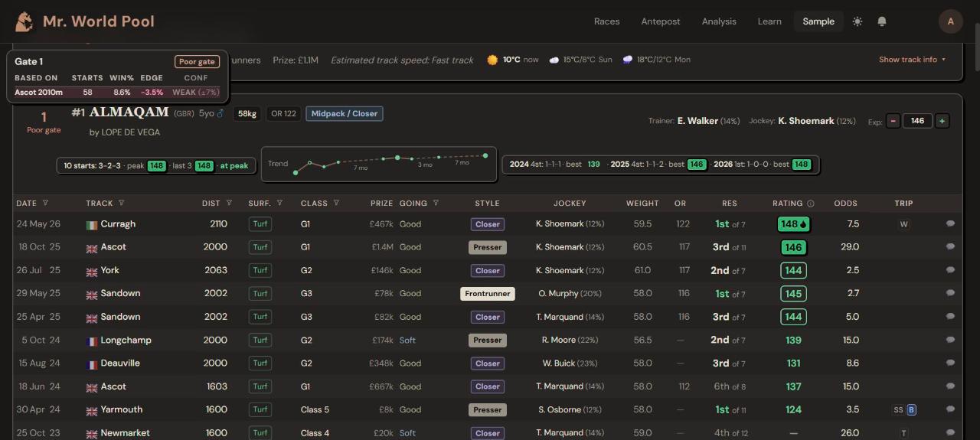Open the DIST column filter
Image resolution: width=980 pixels, height=440 pixels.
[x=230, y=204]
